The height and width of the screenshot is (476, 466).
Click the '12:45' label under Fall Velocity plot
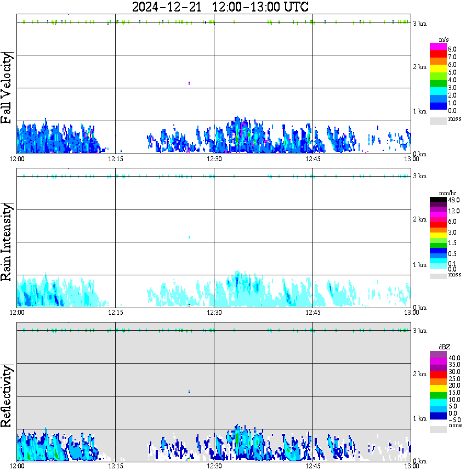[x=313, y=159]
